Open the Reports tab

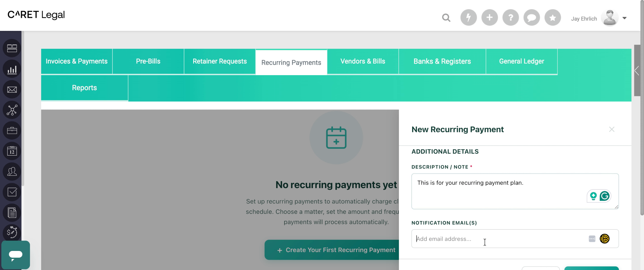tap(84, 87)
